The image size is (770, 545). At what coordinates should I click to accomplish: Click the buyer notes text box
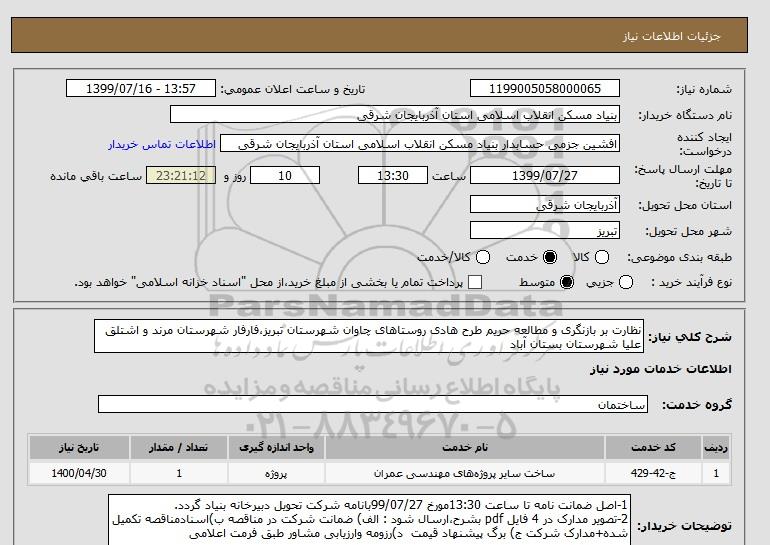click(x=369, y=520)
